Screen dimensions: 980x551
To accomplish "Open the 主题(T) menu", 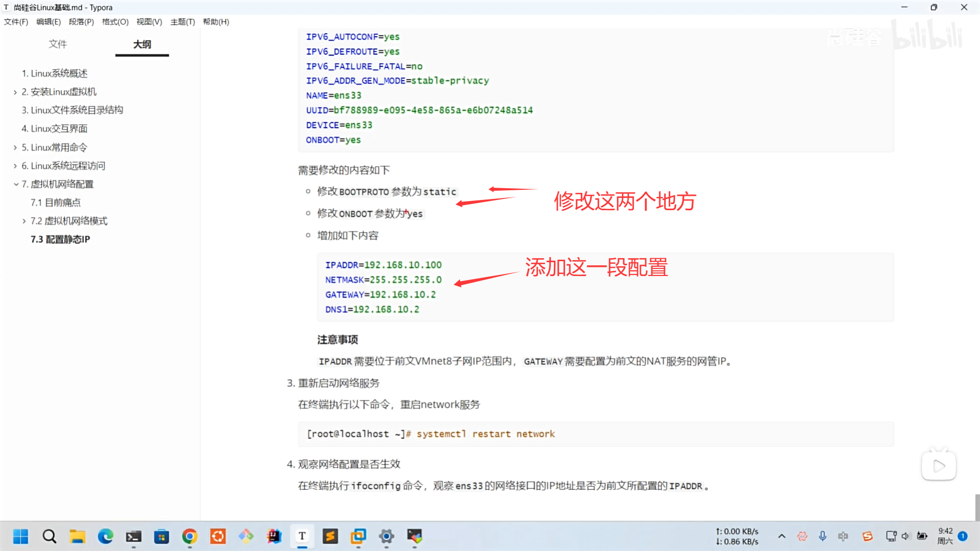I will click(x=182, y=22).
